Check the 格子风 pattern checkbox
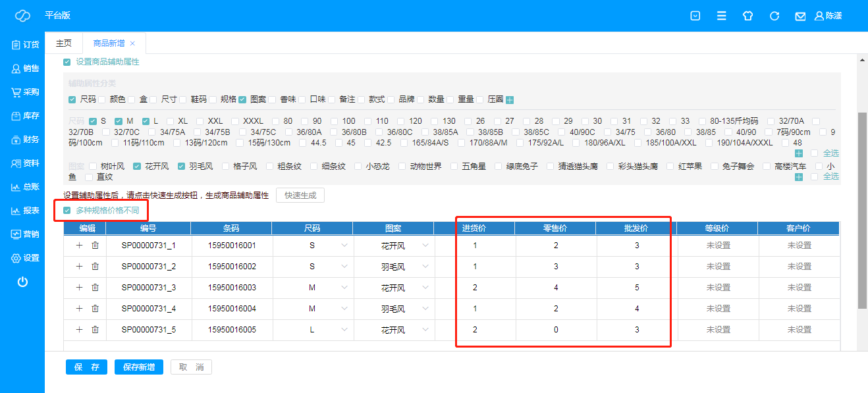Screen dimensions: 868x393 [x=227, y=167]
